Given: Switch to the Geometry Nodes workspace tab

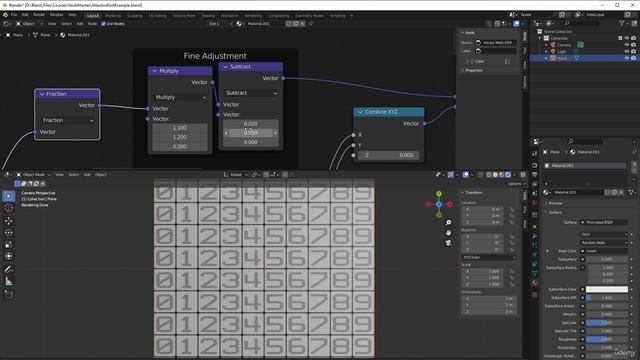Looking at the screenshot, I should (309, 16).
